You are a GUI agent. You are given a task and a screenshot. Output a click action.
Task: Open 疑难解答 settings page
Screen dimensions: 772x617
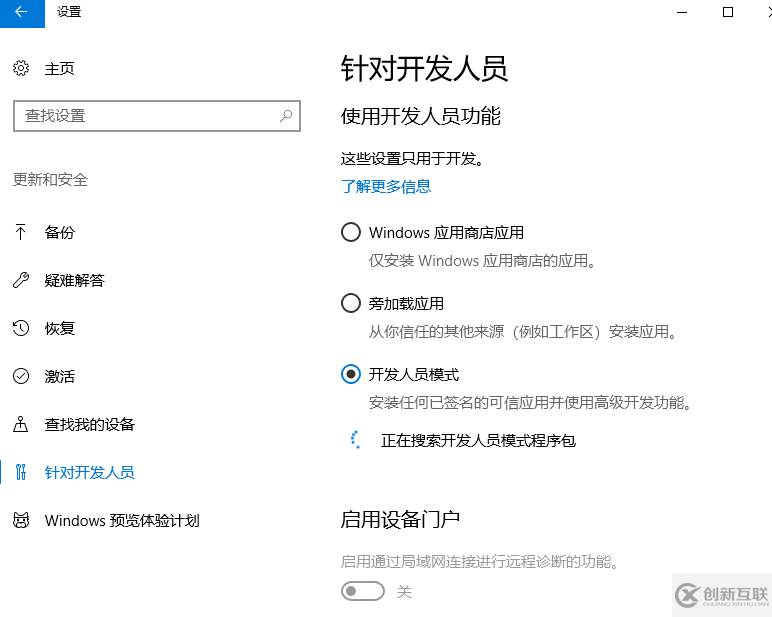[74, 280]
